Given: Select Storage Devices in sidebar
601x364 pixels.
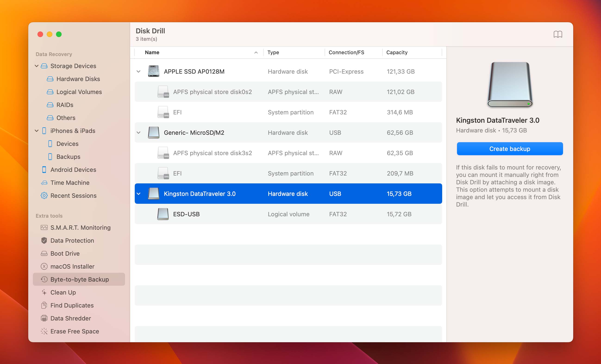Looking at the screenshot, I should click(x=73, y=66).
